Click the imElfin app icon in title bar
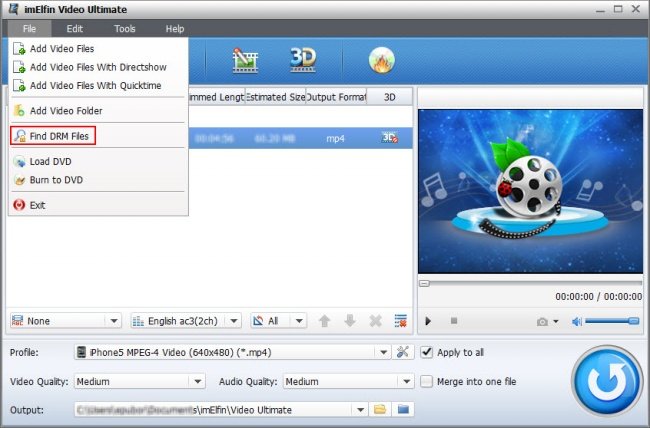The width and height of the screenshot is (650, 428). click(14, 9)
